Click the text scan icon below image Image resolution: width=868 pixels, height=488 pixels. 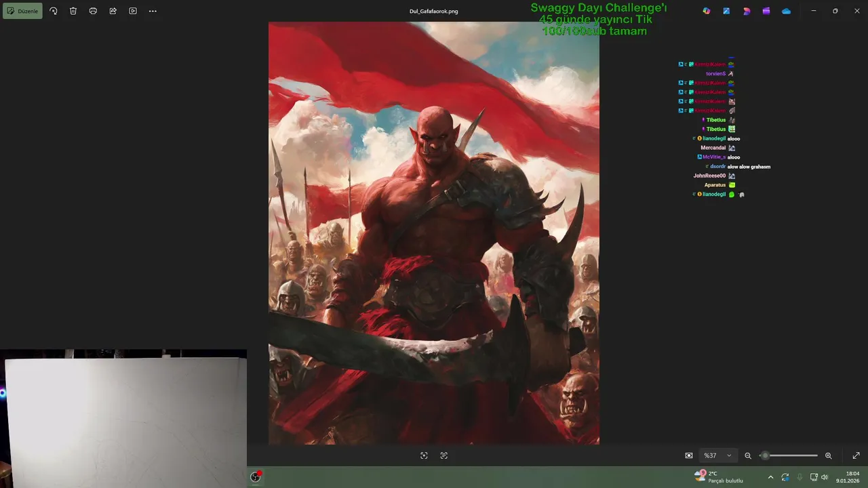(x=444, y=455)
